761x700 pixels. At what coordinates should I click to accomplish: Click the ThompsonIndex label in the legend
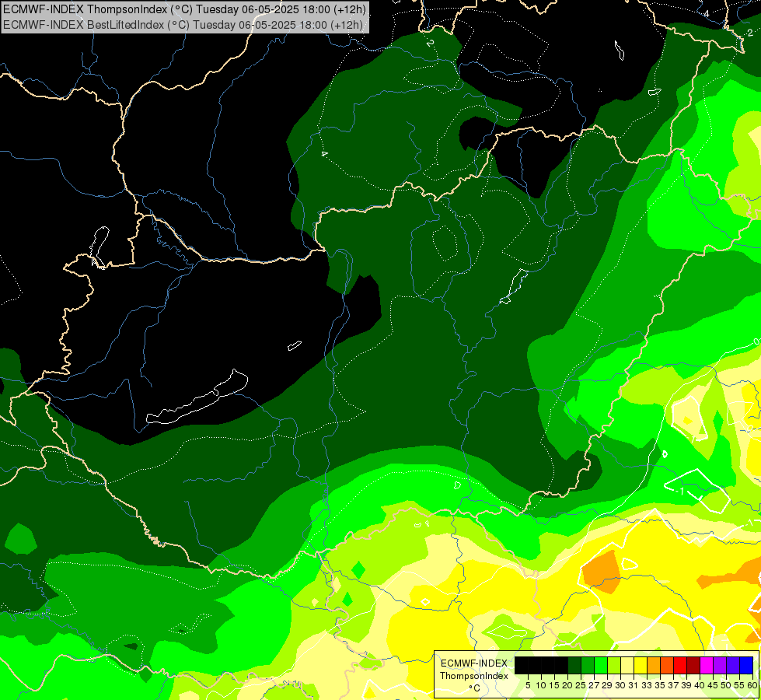pos(474,676)
